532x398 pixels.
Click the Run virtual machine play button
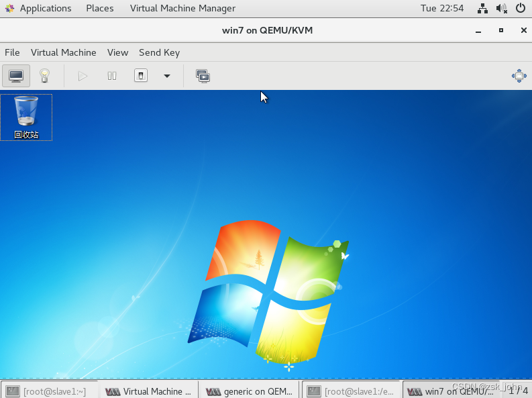pos(83,76)
